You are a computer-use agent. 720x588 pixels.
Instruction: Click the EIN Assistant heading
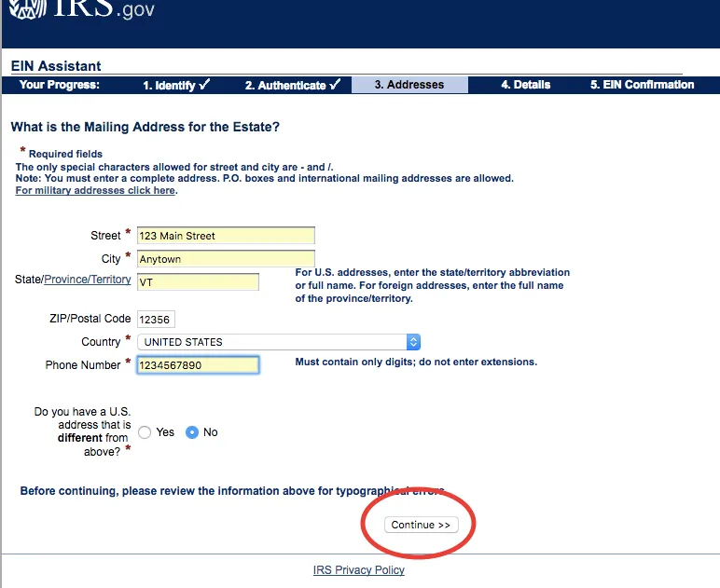pos(56,66)
